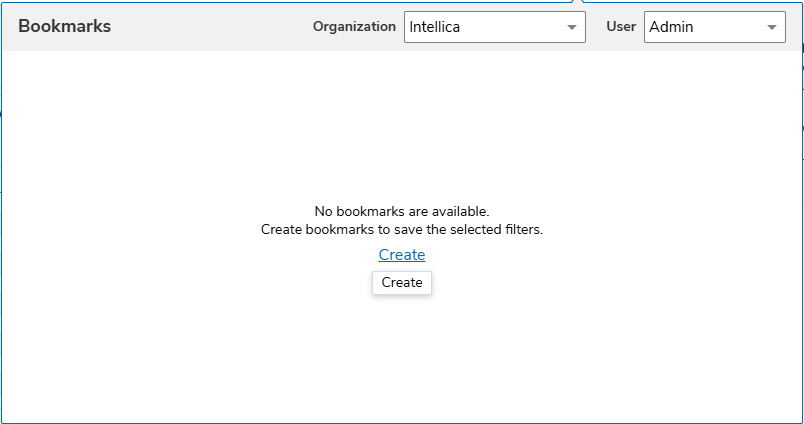Click the Organization field label
Image resolution: width=804 pixels, height=424 pixels.
point(354,27)
